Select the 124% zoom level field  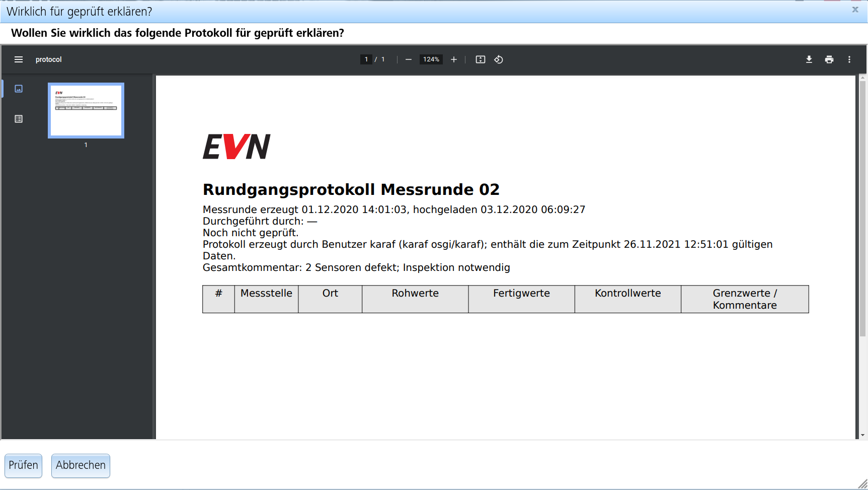[x=431, y=59]
